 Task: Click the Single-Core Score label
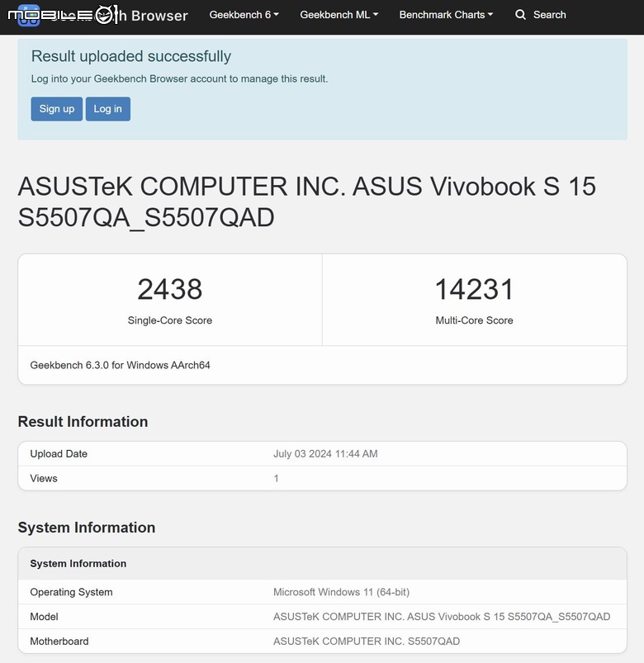click(x=170, y=320)
